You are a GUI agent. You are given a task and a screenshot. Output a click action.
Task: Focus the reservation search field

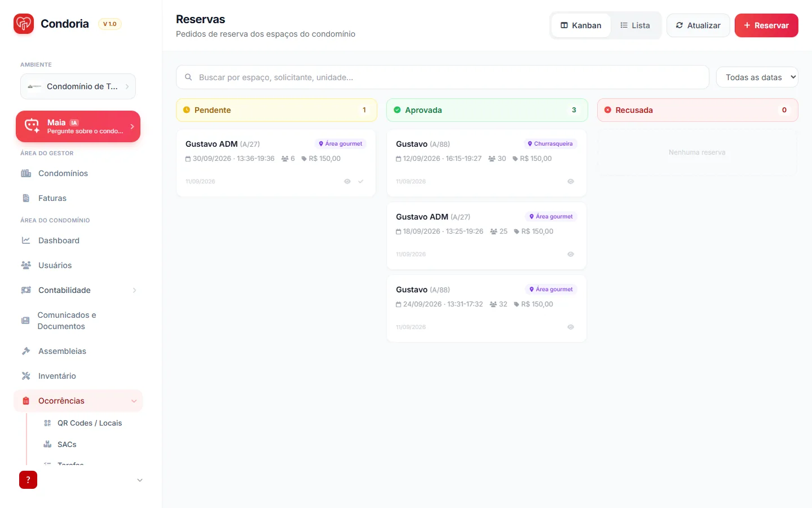443,77
